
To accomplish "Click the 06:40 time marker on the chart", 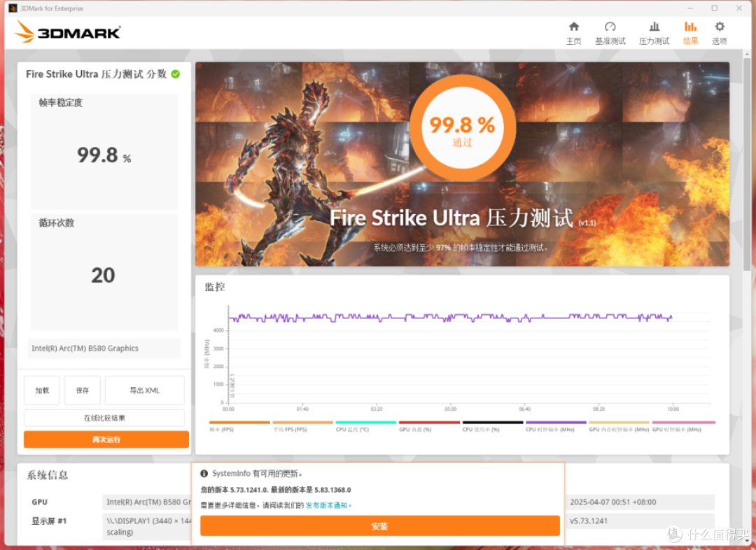I will [x=524, y=409].
